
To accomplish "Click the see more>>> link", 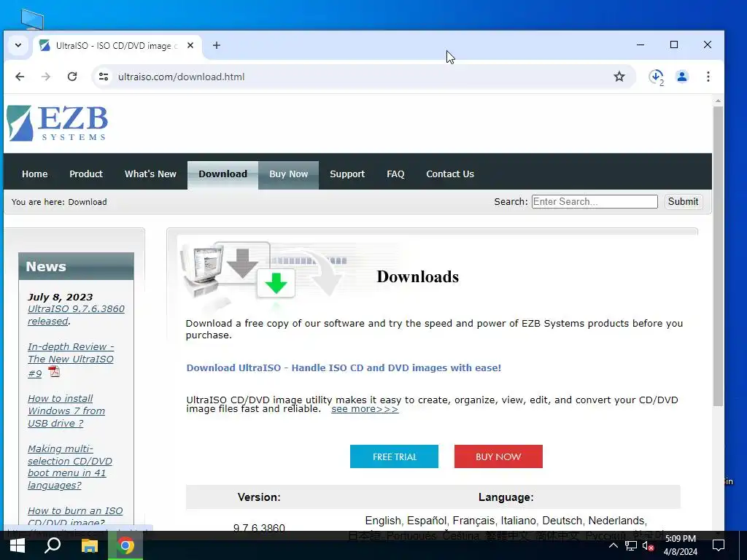I will 365,409.
